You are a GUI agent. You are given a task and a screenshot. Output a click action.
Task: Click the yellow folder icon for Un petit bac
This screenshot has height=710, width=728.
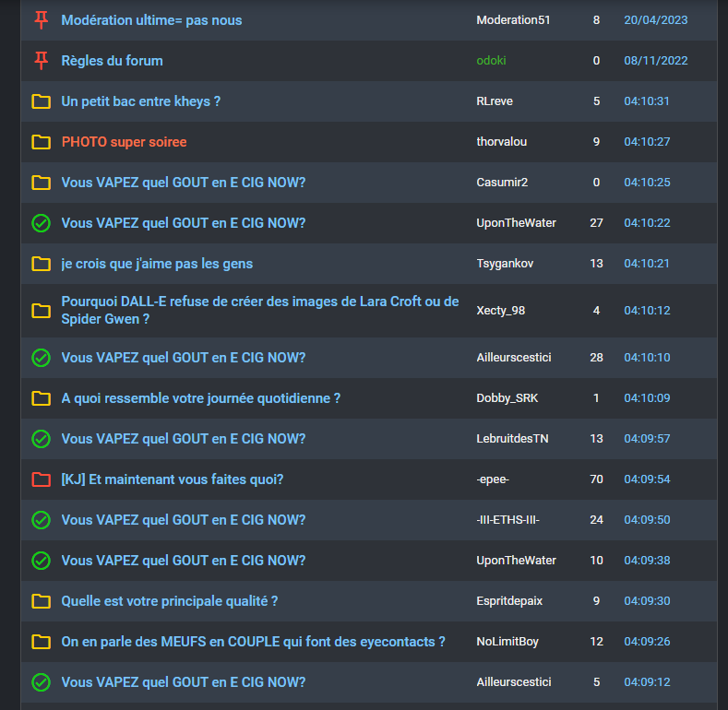click(41, 101)
